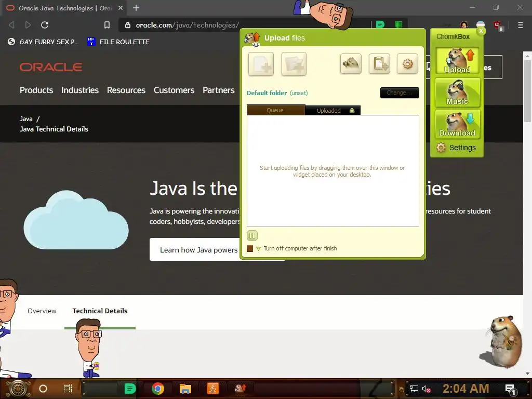
Task: Open the ChomikBox Download section
Action: 457,125
